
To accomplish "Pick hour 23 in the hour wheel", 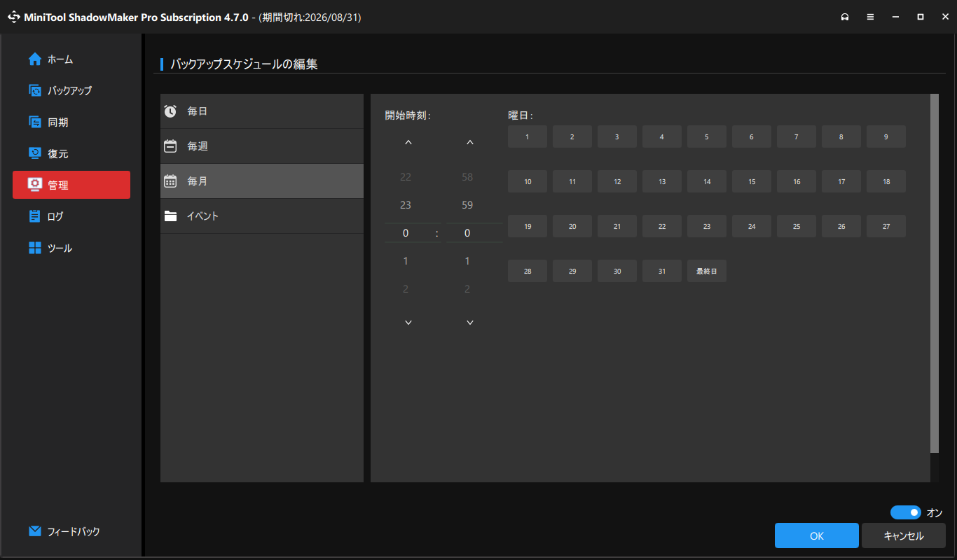I will point(406,205).
